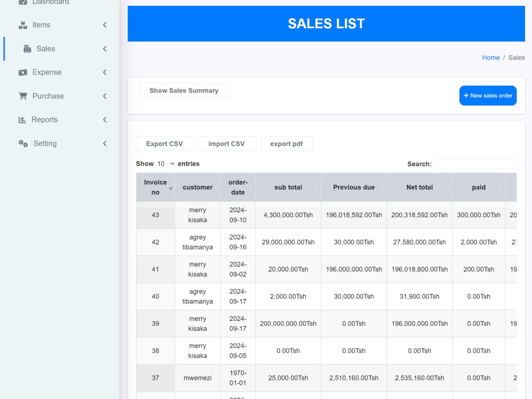
Task: Expand the Setting menu chevron
Action: point(105,144)
